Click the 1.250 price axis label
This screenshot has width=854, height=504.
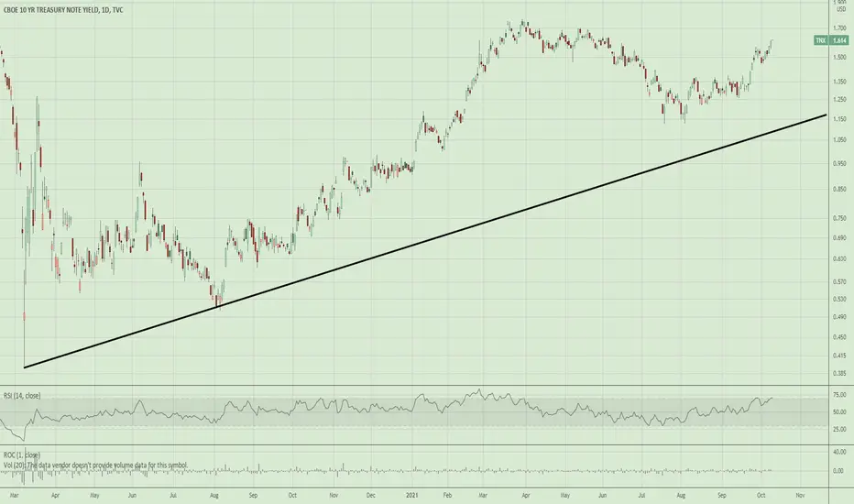coord(839,100)
